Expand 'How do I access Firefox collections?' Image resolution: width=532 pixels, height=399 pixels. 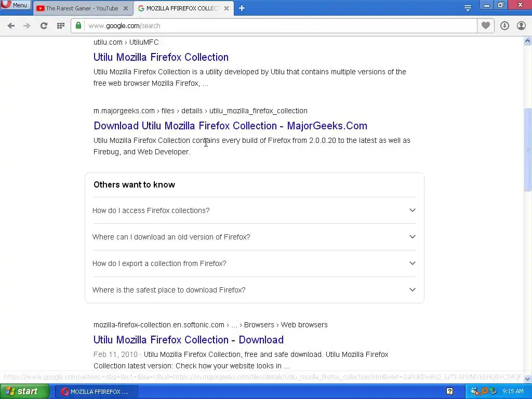[254, 210]
